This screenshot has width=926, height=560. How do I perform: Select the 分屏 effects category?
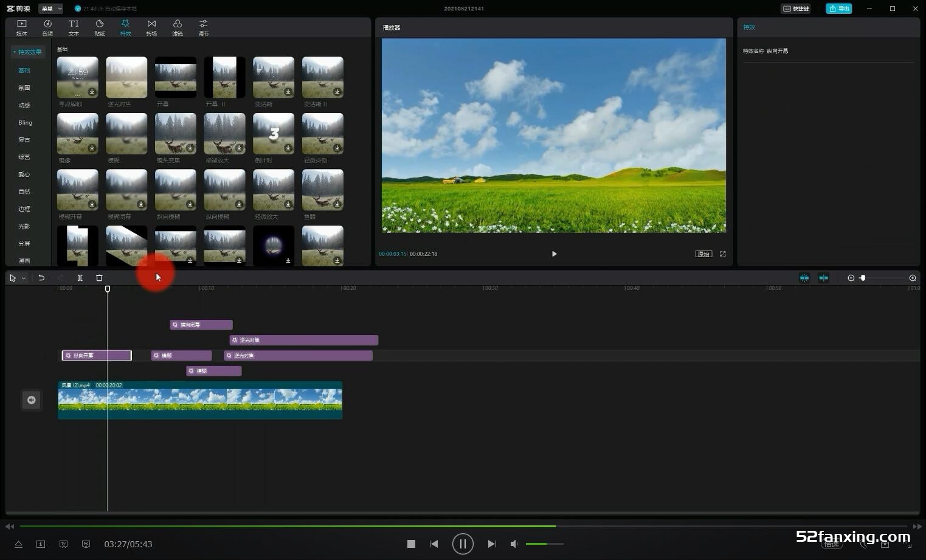click(x=24, y=244)
